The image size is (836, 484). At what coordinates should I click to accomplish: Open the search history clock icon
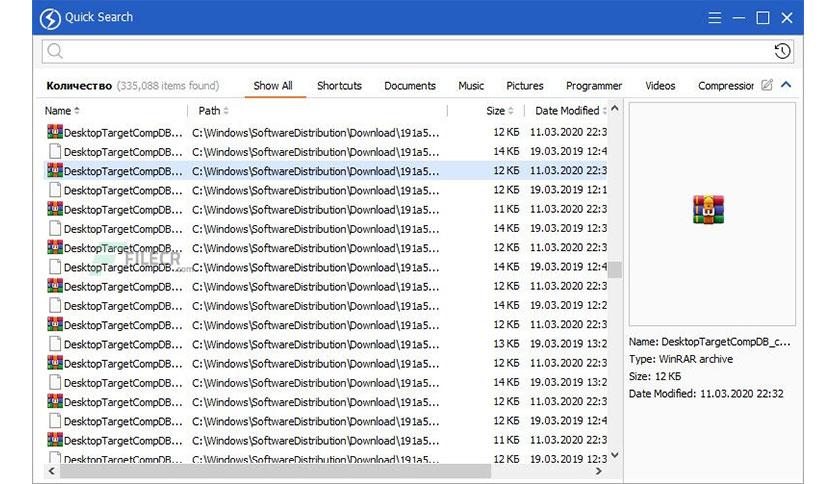(x=782, y=51)
